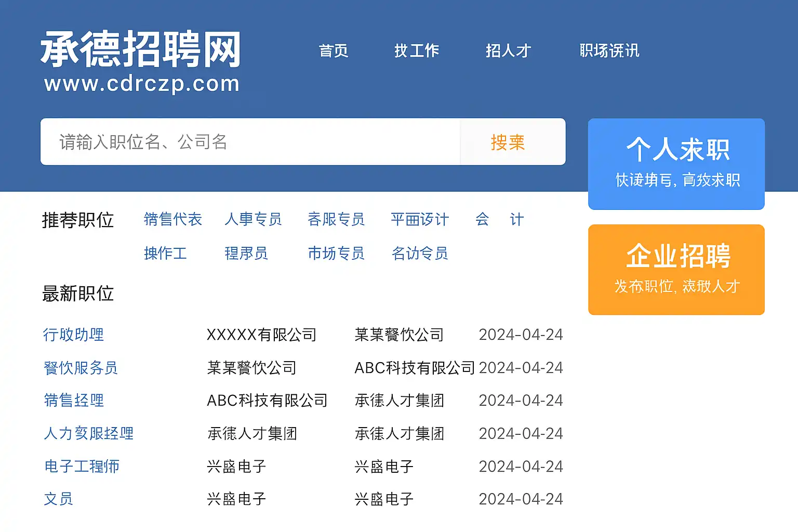The height and width of the screenshot is (532, 798).
Task: Click the www.cdrczp.com address under the logo
Action: click(x=142, y=83)
